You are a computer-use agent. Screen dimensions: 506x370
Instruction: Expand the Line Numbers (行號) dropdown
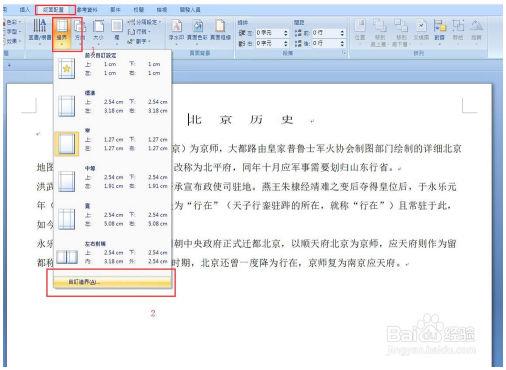[x=139, y=32]
